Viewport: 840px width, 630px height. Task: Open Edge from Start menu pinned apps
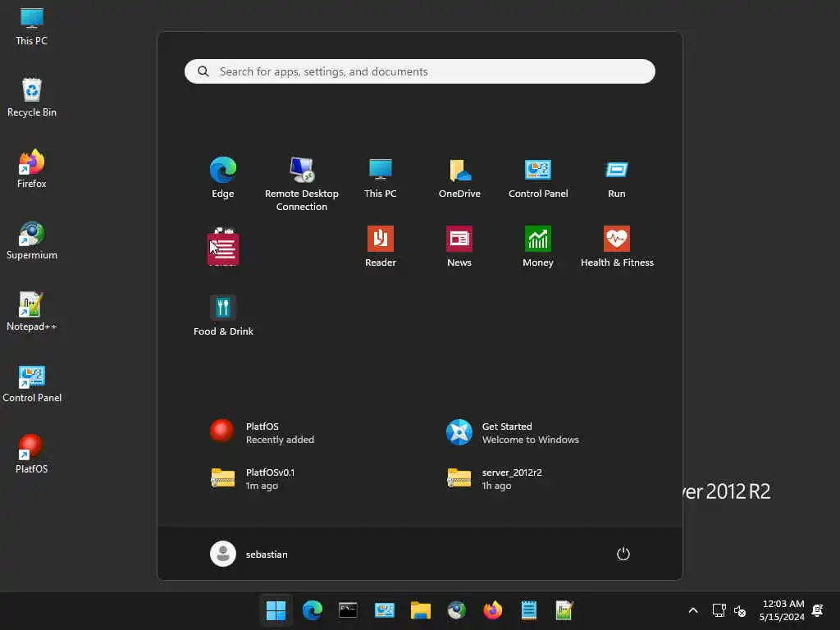pos(223,178)
